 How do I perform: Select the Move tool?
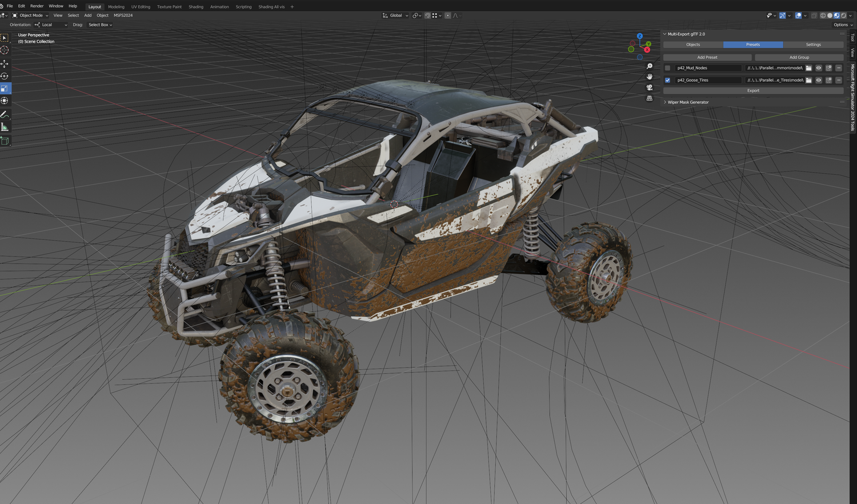[5, 63]
